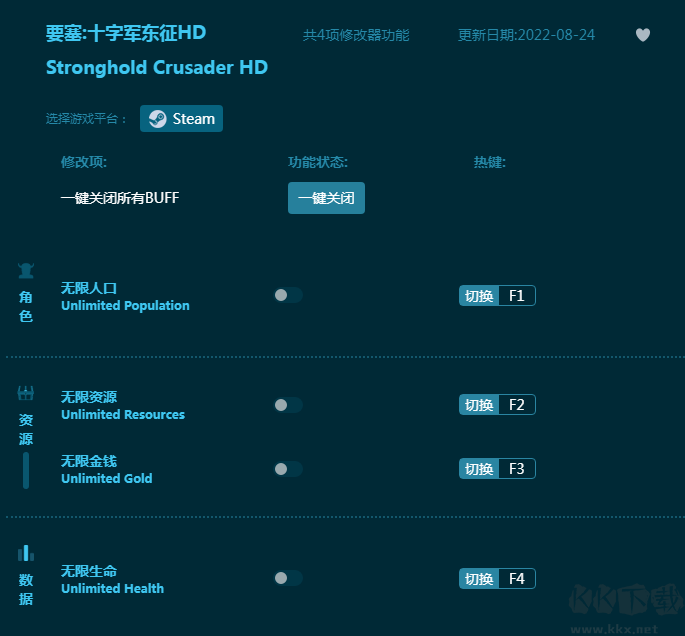Select the Steam platform button
685x636 pixels.
point(181,119)
